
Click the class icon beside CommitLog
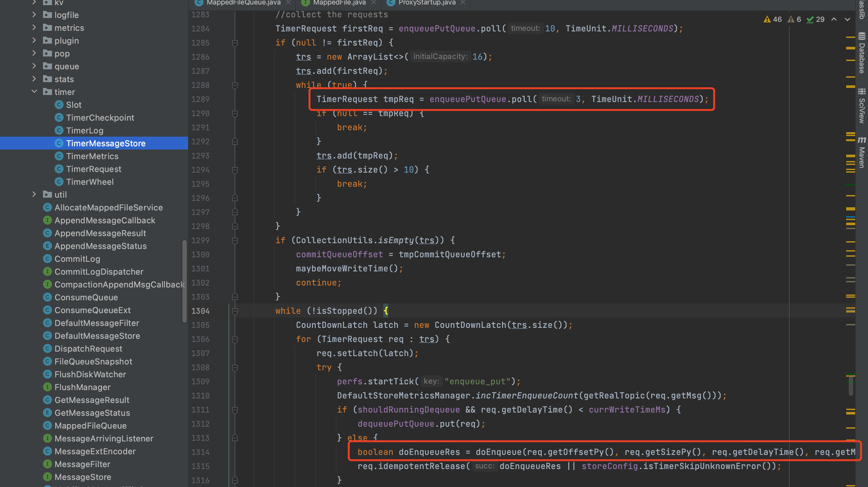[x=48, y=259]
